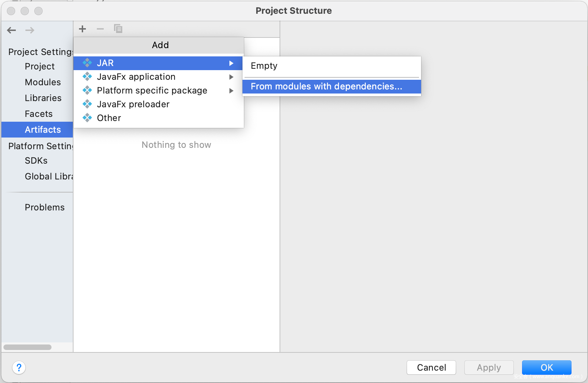Screen dimensions: 588x383
Task: Click the forward navigation arrow
Action: coord(30,30)
